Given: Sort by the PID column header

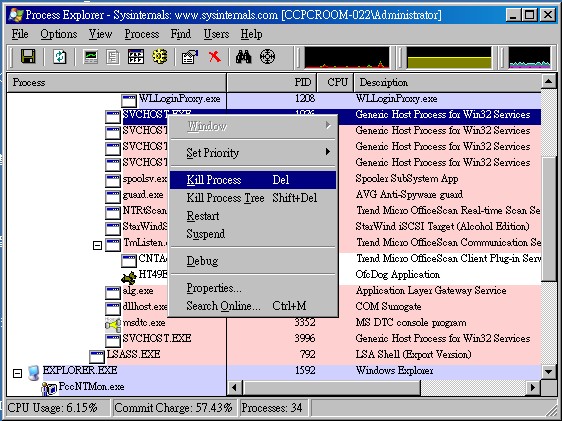Looking at the screenshot, I should coord(272,82).
